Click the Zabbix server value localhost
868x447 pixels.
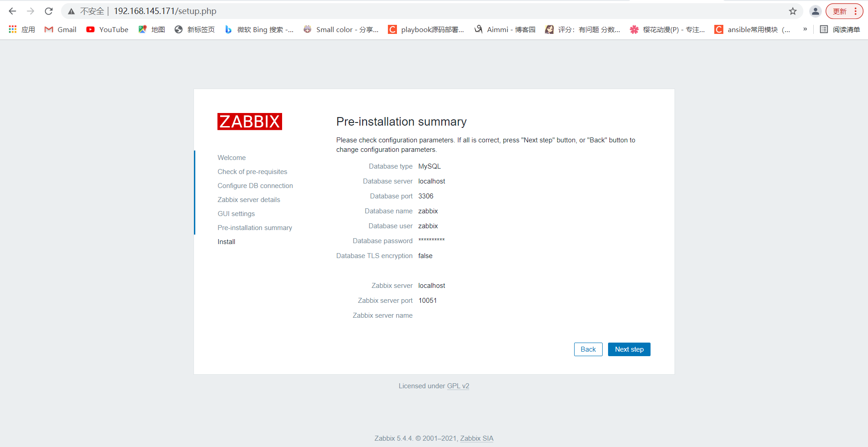(432, 286)
